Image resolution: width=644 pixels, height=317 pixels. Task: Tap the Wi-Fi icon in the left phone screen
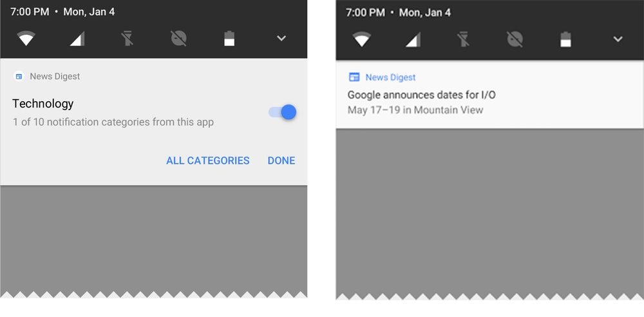[26, 39]
